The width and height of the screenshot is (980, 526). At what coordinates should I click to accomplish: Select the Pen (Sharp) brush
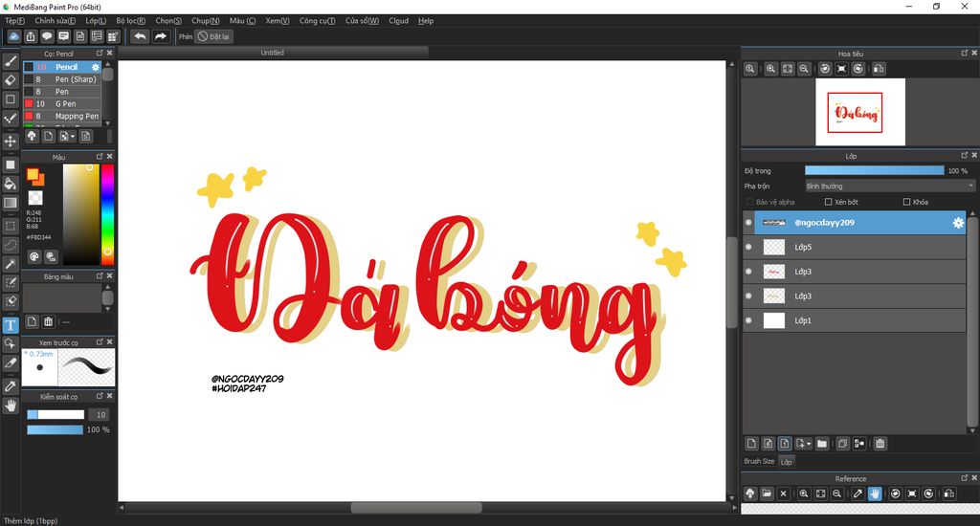62,79
